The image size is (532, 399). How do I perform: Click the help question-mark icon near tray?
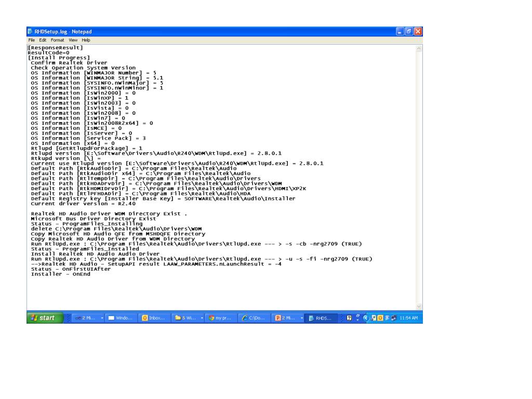point(349,318)
